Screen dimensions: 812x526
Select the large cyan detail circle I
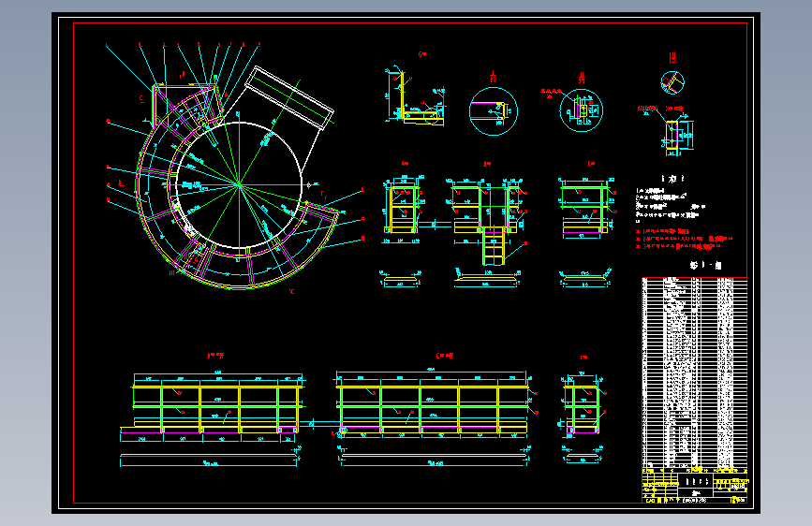click(493, 111)
